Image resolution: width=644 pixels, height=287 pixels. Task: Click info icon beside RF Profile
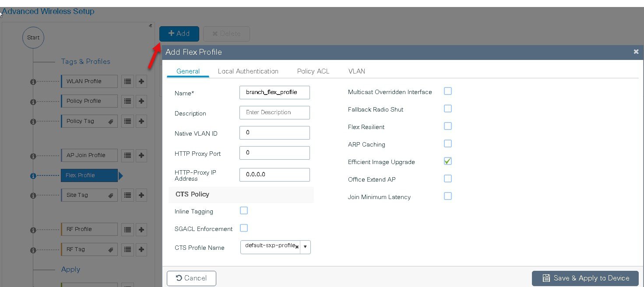coord(33,230)
